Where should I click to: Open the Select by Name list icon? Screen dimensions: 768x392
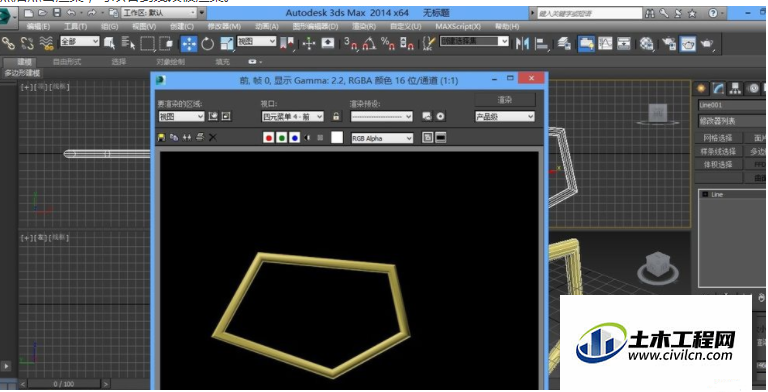[x=128, y=43]
